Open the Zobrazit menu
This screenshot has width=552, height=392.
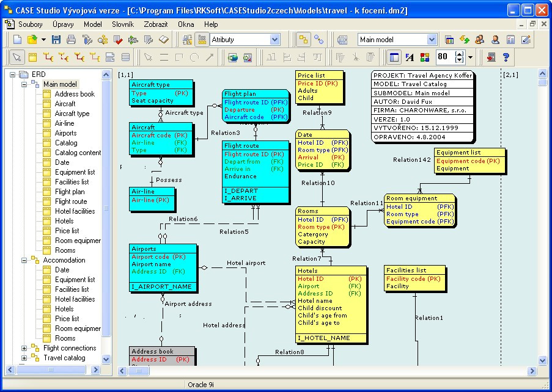[156, 24]
